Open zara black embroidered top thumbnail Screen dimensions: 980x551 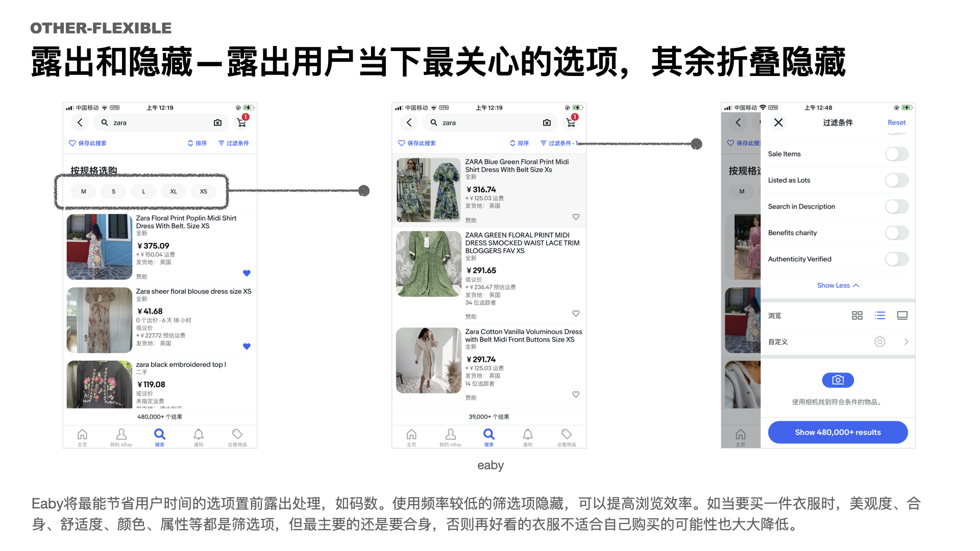tap(100, 384)
